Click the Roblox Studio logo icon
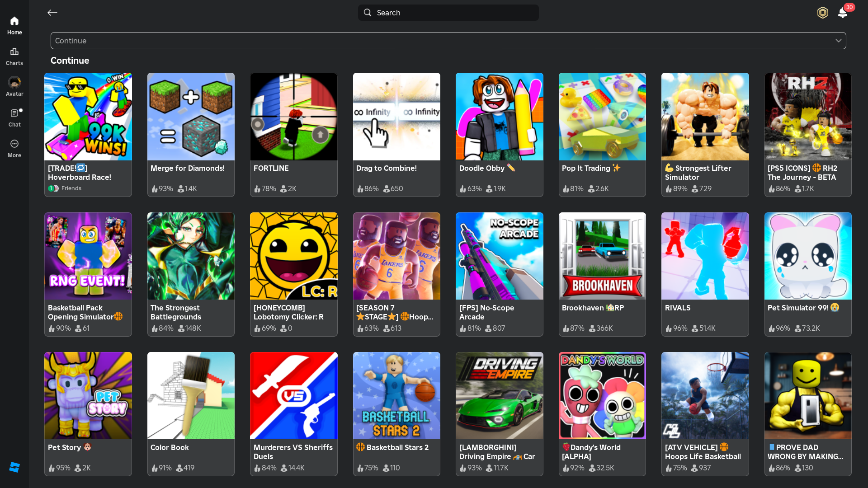Screen dimensions: 868x488 coord(14,467)
